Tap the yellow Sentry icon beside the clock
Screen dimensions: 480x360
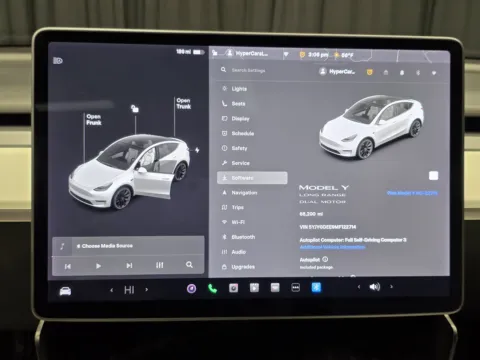[x=302, y=54]
